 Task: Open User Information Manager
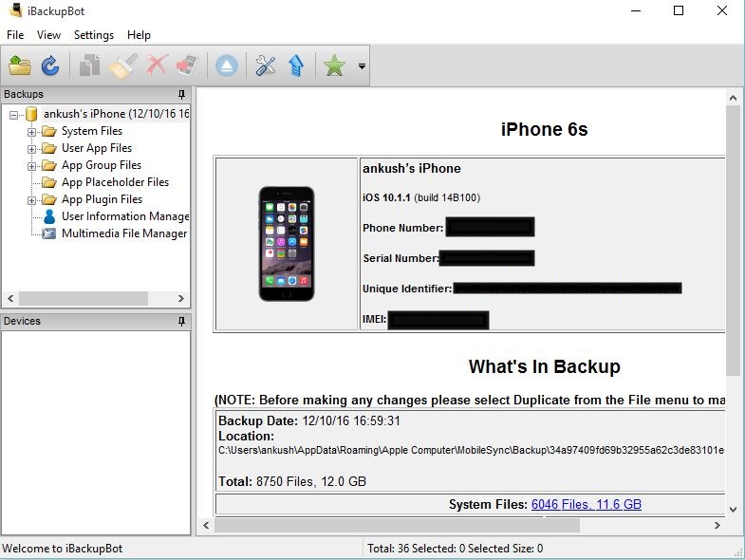(x=125, y=216)
